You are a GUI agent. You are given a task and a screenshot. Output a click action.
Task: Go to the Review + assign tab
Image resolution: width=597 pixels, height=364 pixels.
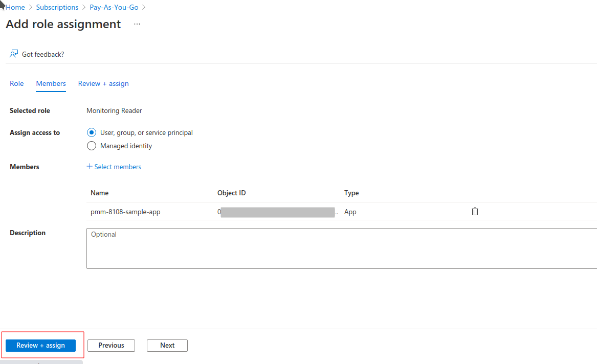(103, 83)
